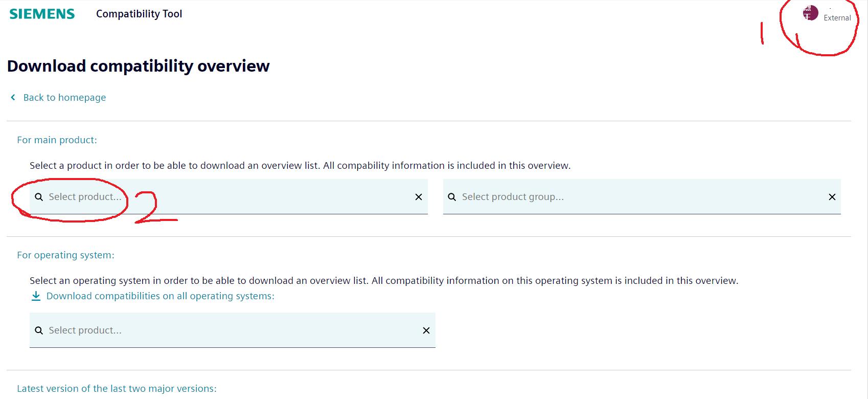Click the magnifier icon in main product search
Screen dimensions: 868x399
pyautogui.click(x=39, y=197)
